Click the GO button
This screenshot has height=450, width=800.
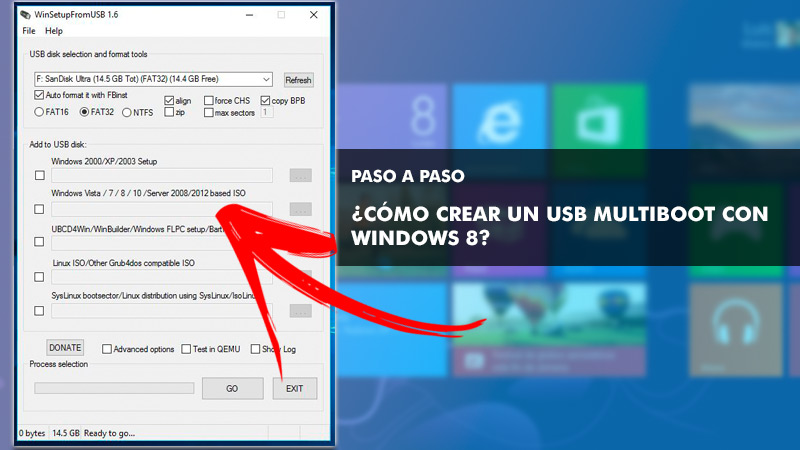tap(233, 389)
